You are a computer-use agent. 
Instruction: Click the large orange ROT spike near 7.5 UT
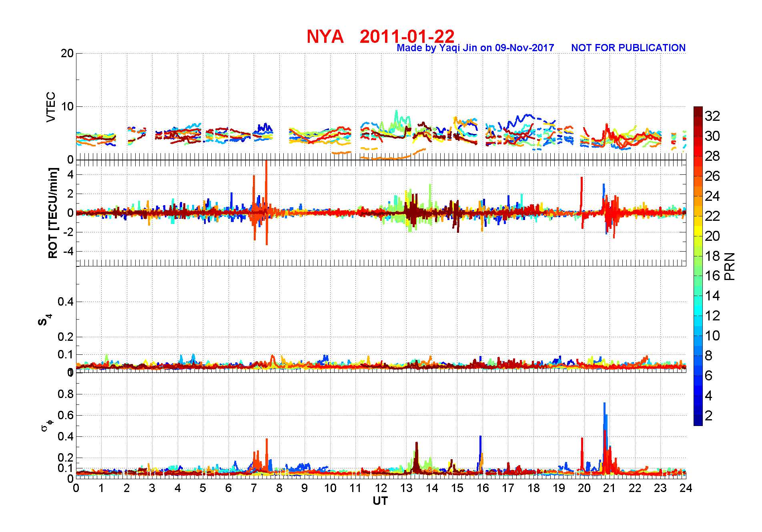[267, 202]
